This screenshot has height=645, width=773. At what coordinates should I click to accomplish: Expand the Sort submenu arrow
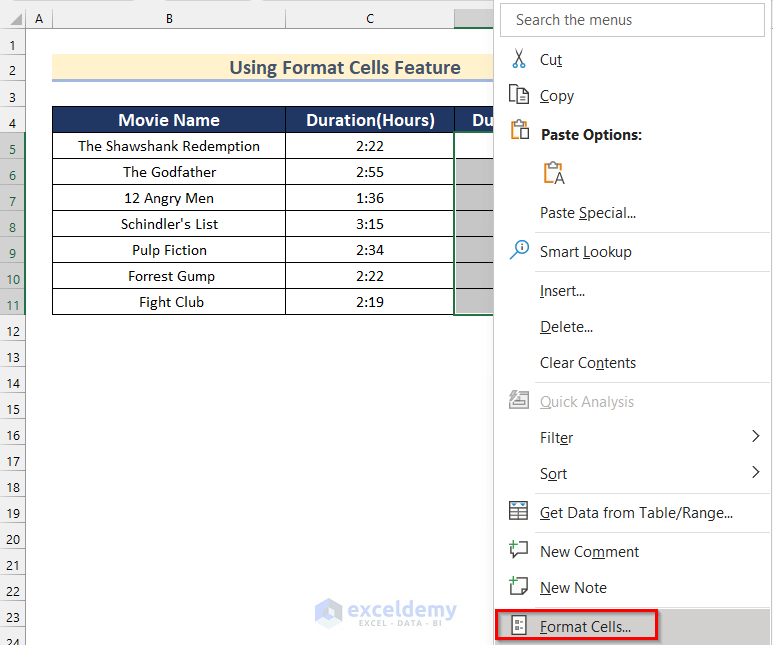tap(755, 473)
